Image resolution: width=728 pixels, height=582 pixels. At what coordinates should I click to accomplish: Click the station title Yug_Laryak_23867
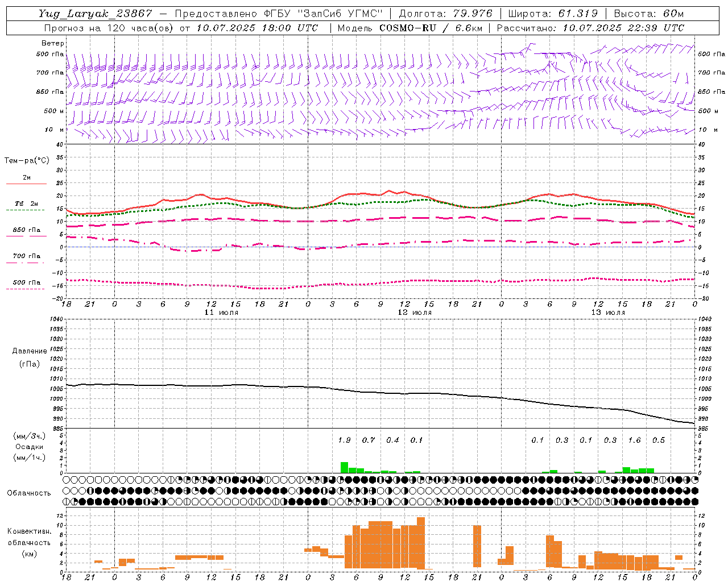96,14
